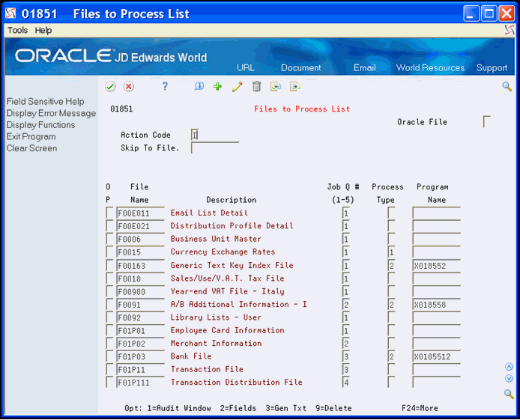
Task: Click Process Type field for F0015
Action: pos(391,252)
